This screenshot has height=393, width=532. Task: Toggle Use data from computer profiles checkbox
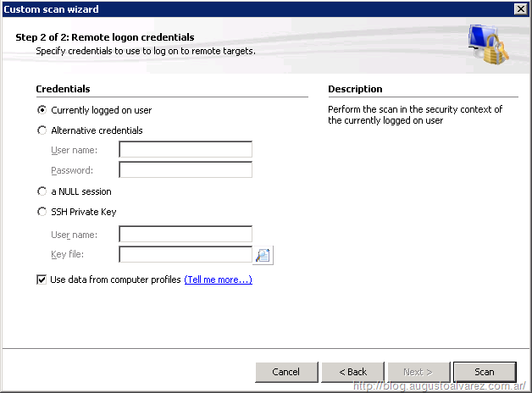pos(42,280)
